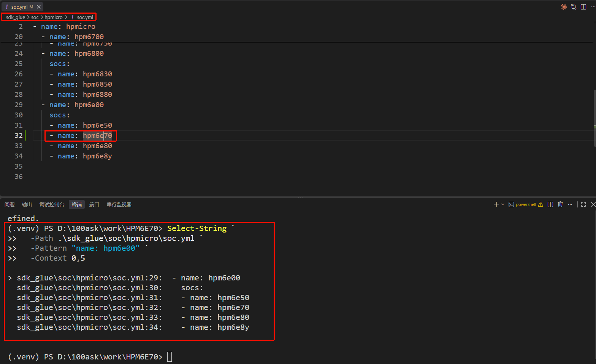This screenshot has width=596, height=364.
Task: Click the editor vertical scrollbar
Action: coord(594,118)
